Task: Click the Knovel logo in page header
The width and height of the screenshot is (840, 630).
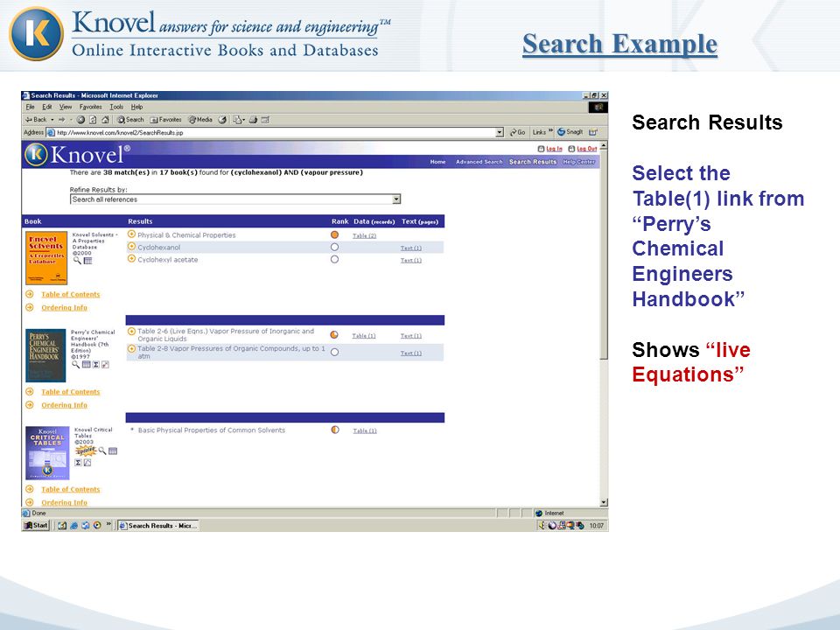Action: coord(77,154)
